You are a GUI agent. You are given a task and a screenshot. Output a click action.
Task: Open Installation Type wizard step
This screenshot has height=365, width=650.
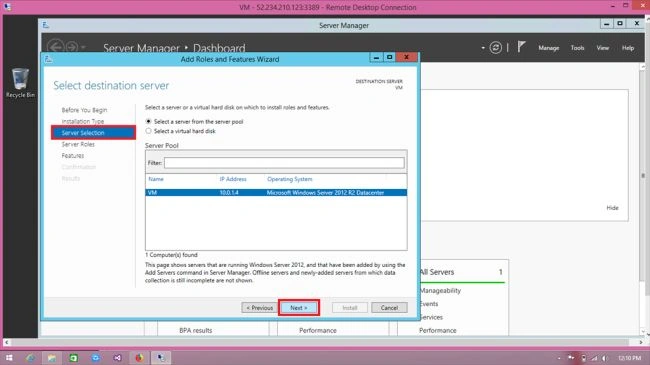pyautogui.click(x=83, y=122)
